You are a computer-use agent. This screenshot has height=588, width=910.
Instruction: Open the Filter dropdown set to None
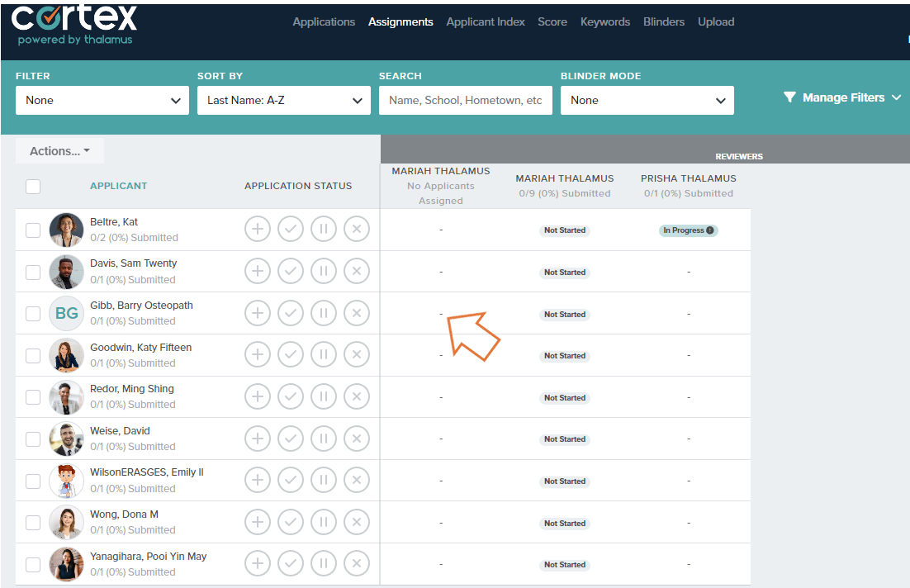(x=102, y=100)
